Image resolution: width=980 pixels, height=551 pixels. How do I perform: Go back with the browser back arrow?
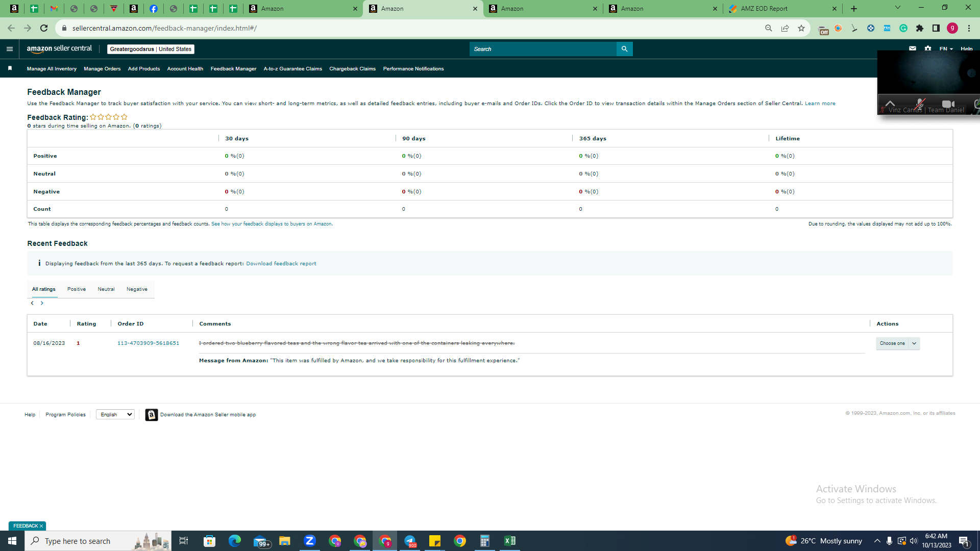click(11, 28)
